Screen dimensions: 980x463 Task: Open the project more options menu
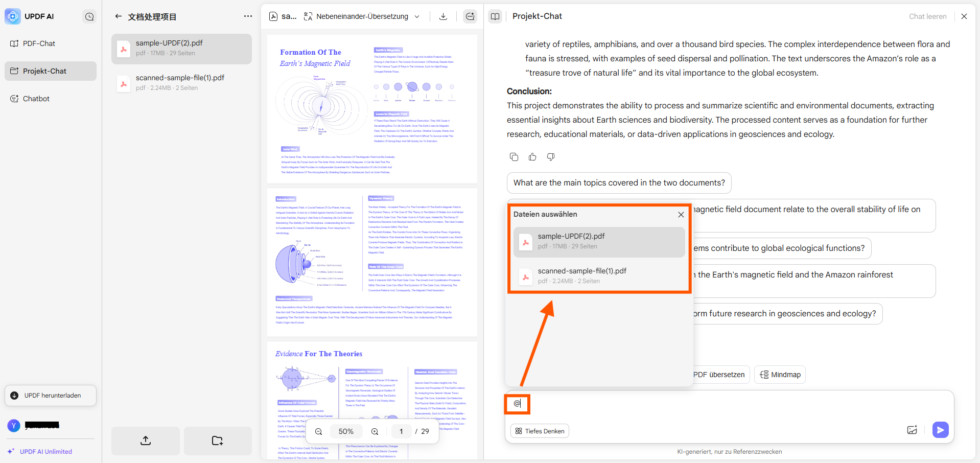248,16
